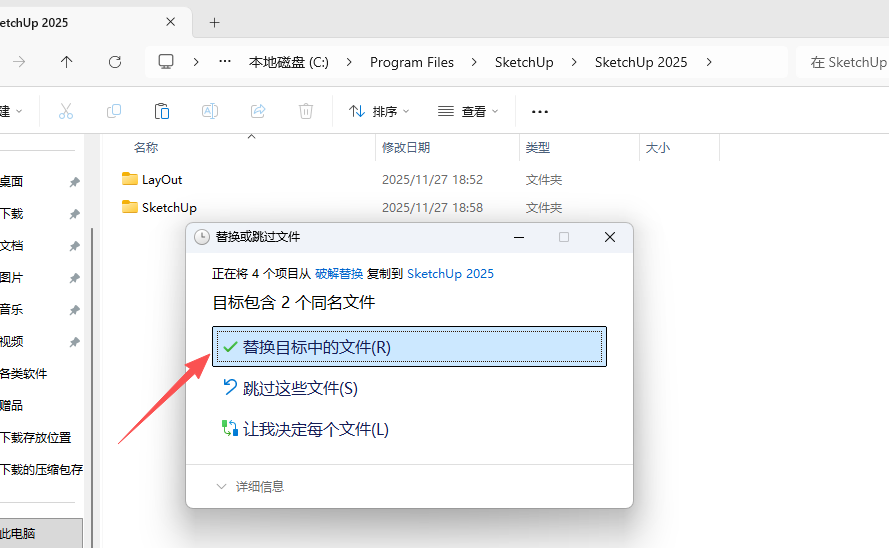The width and height of the screenshot is (889, 548).
Task: Click the SketchUp 2025 destination link in dialog
Action: (450, 274)
